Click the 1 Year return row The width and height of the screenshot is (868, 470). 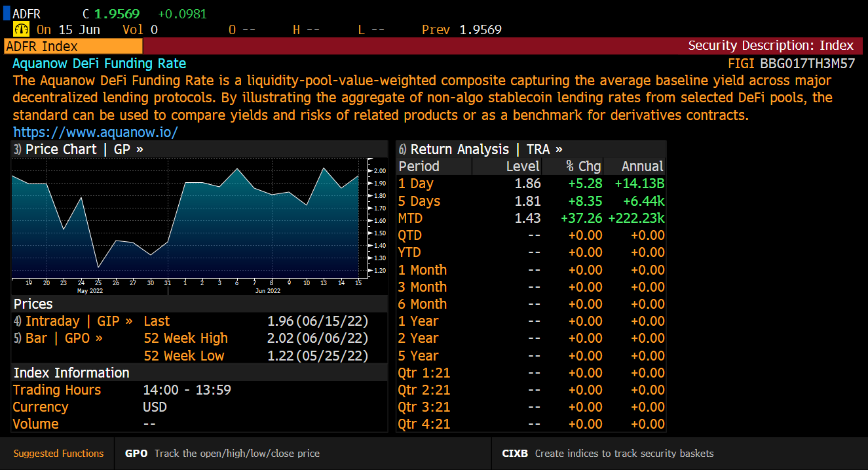[531, 321]
